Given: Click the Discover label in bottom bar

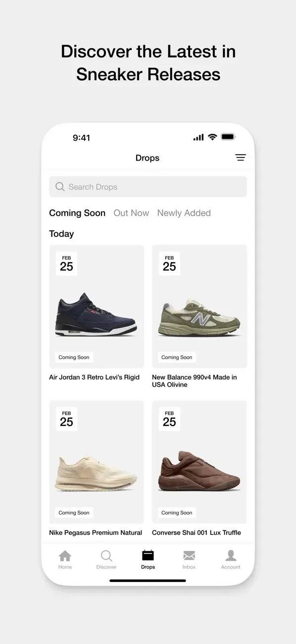Looking at the screenshot, I should [106, 567].
